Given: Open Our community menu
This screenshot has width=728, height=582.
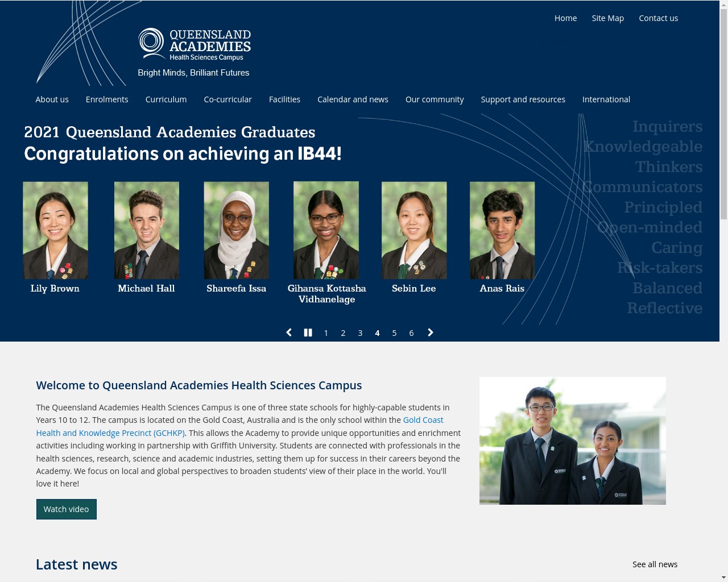Looking at the screenshot, I should click(435, 99).
